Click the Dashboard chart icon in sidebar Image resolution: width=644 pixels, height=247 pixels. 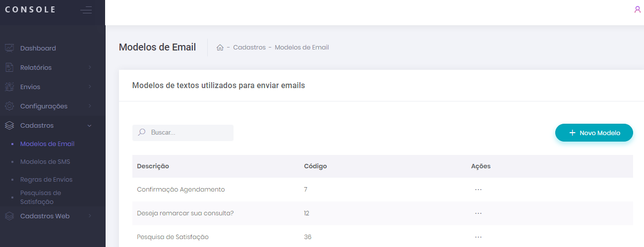(x=9, y=48)
